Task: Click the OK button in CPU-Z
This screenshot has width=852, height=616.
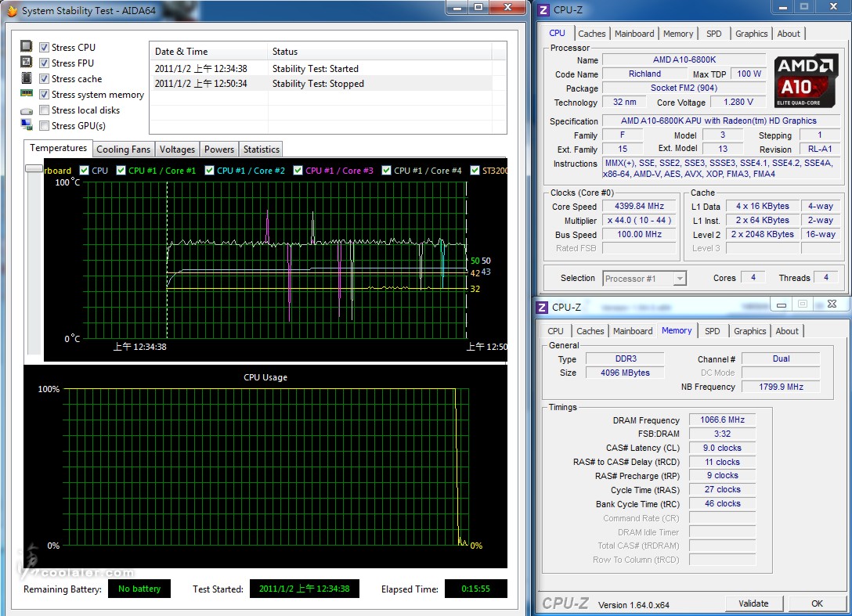Action: pyautogui.click(x=817, y=603)
